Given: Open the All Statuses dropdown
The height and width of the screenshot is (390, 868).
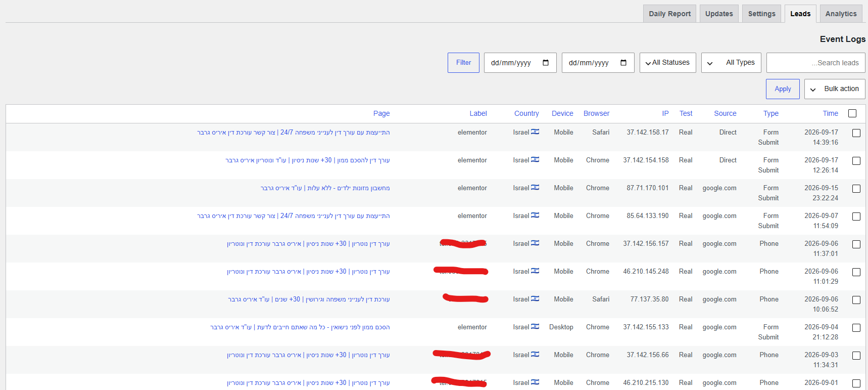Looking at the screenshot, I should pyautogui.click(x=668, y=63).
